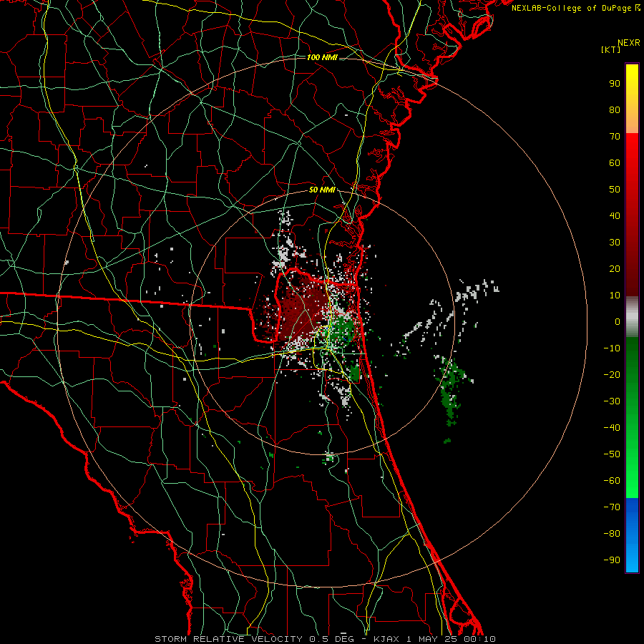Click the -30 value on the velocity scale
The height and width of the screenshot is (644, 644).
612,401
